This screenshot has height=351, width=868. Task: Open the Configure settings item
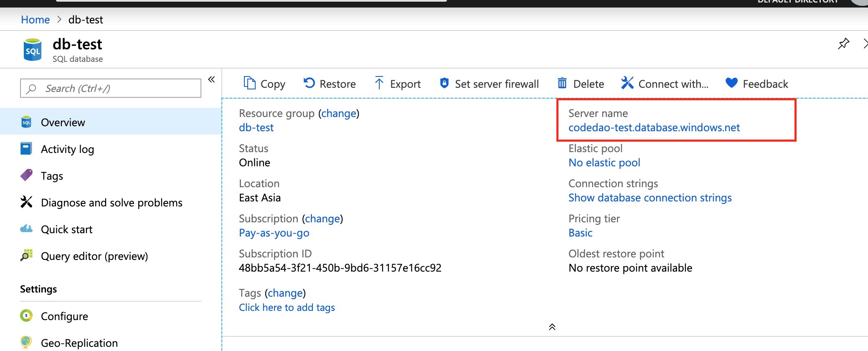(x=64, y=316)
